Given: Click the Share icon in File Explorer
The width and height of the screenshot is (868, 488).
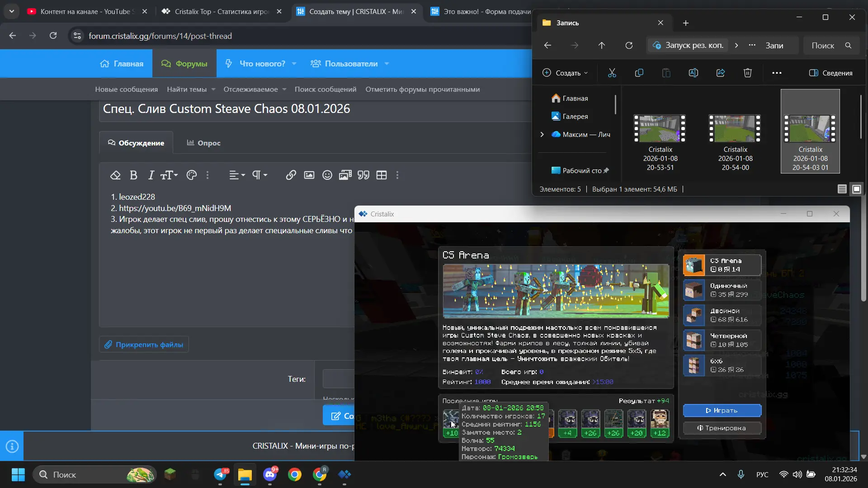Looking at the screenshot, I should click(x=721, y=73).
